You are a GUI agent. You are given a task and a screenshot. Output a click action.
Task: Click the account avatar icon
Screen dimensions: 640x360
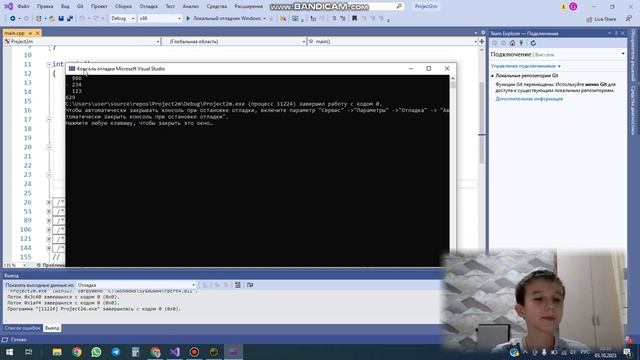pos(573,7)
